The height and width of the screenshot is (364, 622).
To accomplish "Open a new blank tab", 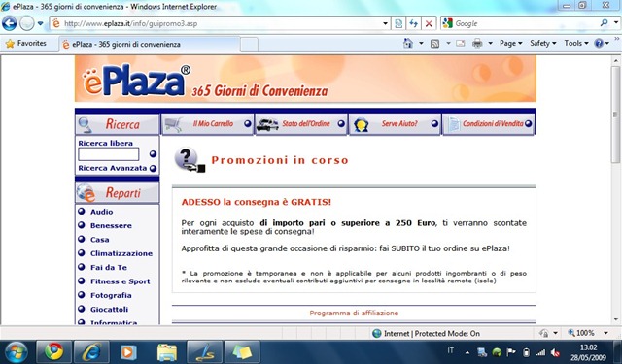I will [249, 45].
